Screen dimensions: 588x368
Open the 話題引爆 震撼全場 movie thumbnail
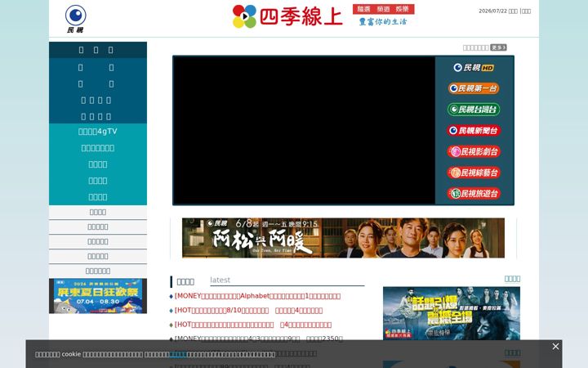click(452, 313)
